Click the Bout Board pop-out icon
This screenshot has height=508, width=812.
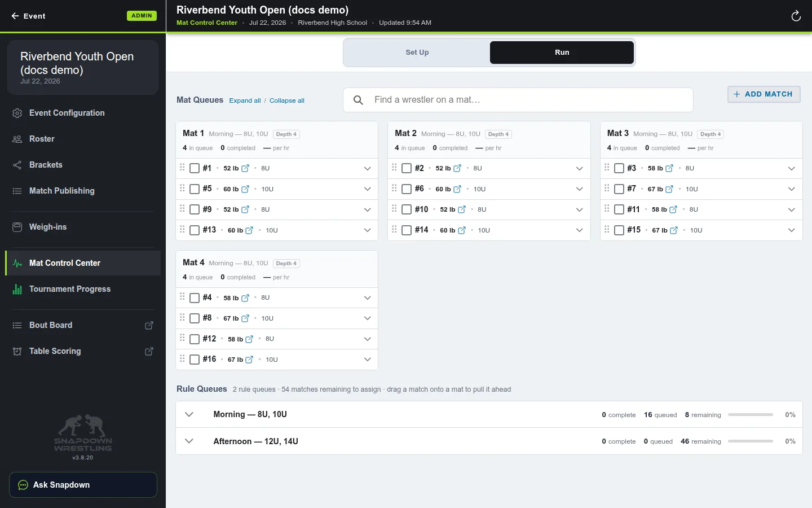click(149, 325)
